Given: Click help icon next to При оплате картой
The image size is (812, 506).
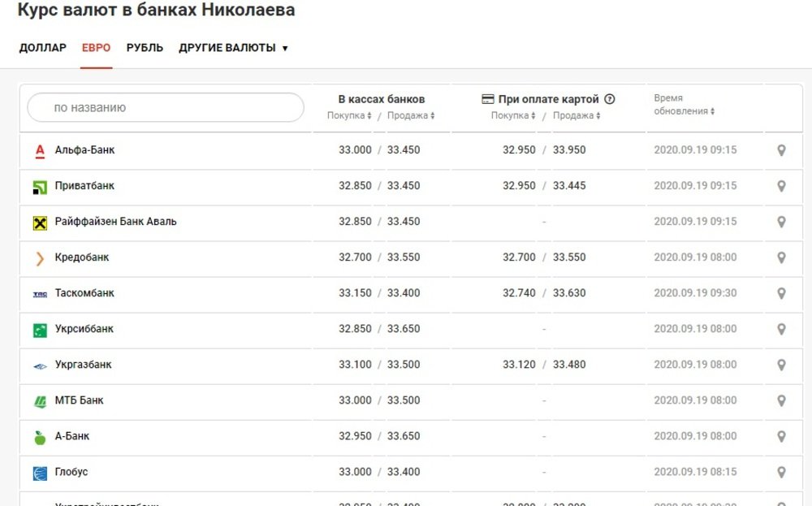Looking at the screenshot, I should [x=610, y=99].
